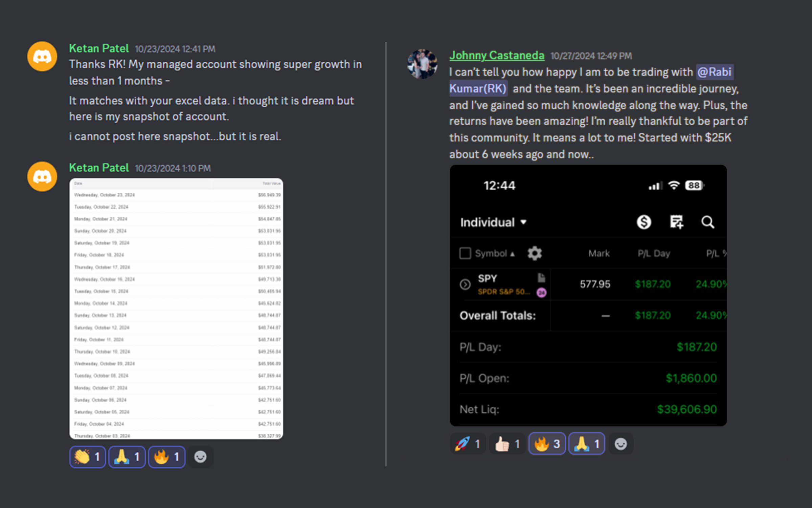Viewport: 812px width, 508px height.
Task: Open Johnny Castaneda's profile photo avatar
Action: 422,64
